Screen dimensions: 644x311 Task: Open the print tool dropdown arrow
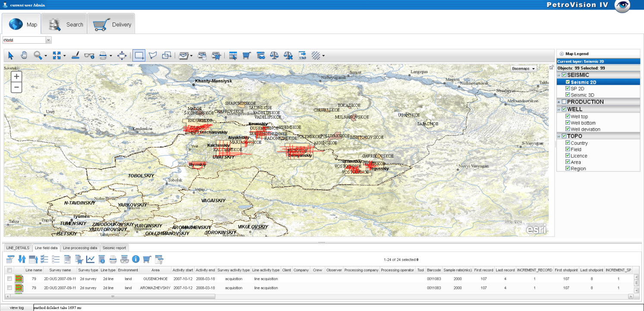tap(111, 56)
